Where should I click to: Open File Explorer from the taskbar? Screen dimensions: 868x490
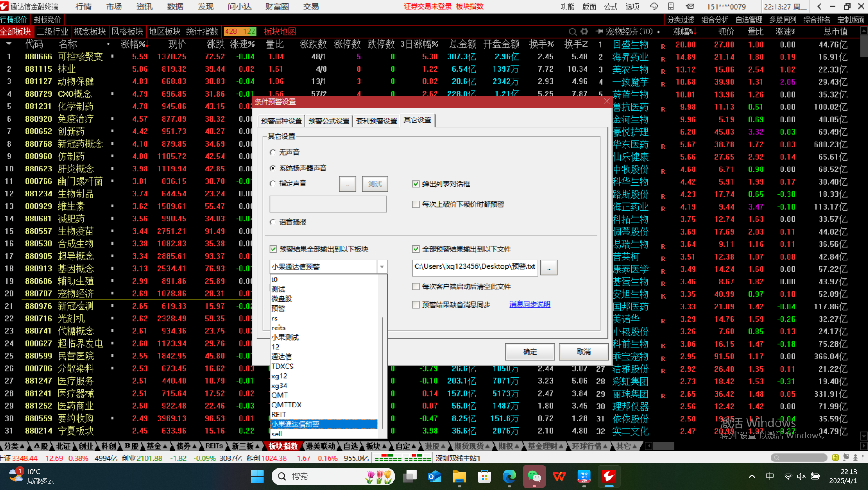pos(459,476)
